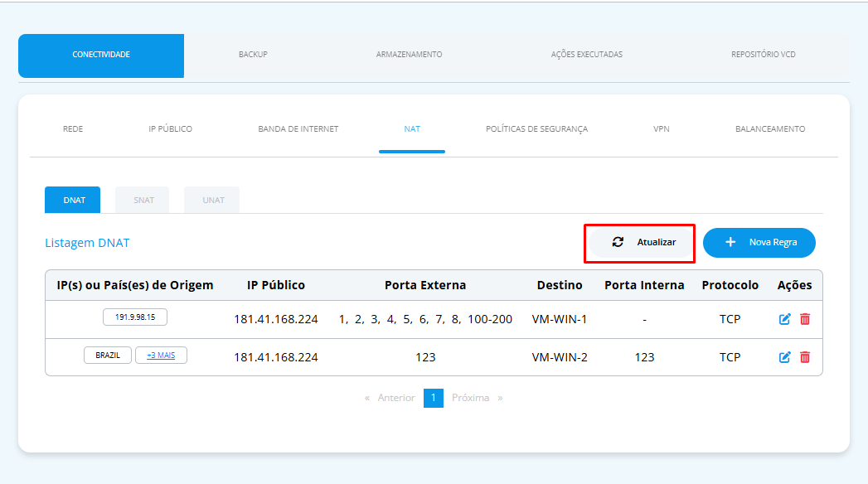
Task: Switch to the VPN sub-tab
Action: tap(662, 129)
